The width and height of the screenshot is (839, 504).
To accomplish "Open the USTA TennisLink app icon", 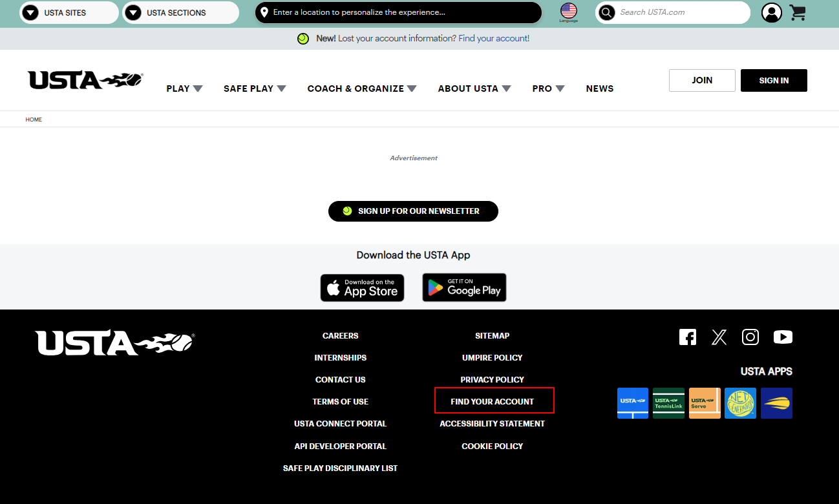I will [x=668, y=403].
